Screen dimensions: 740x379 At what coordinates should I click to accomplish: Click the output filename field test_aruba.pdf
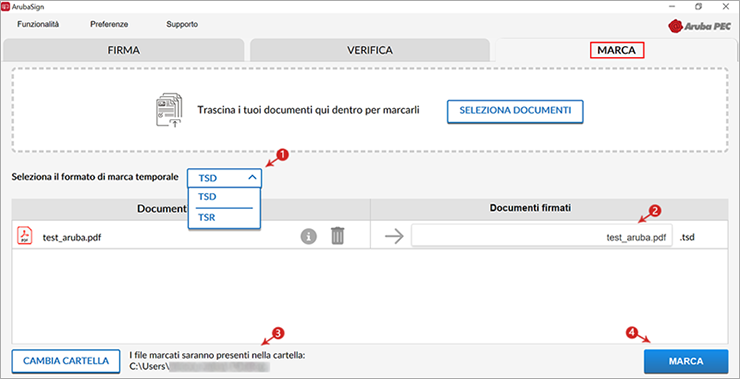pos(542,236)
